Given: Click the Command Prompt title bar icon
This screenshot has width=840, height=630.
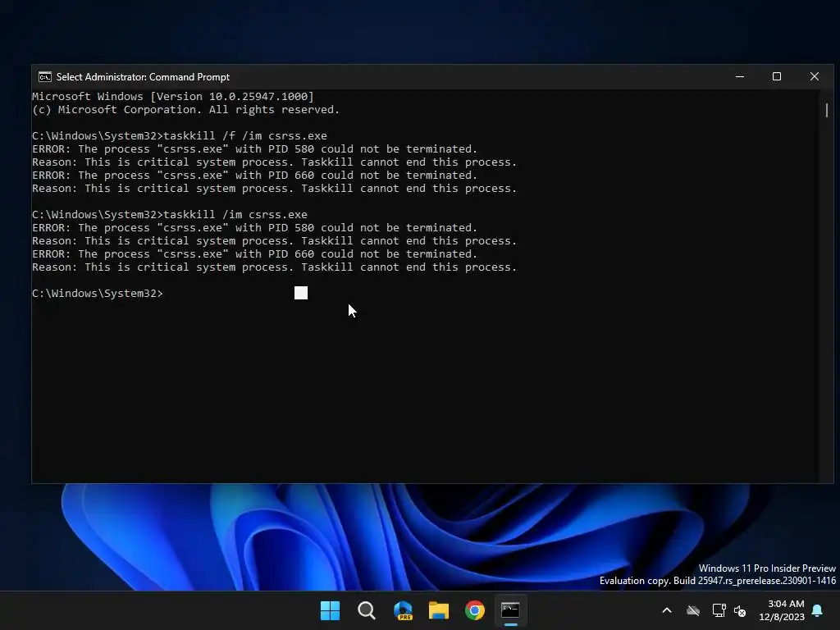Looking at the screenshot, I should (45, 76).
